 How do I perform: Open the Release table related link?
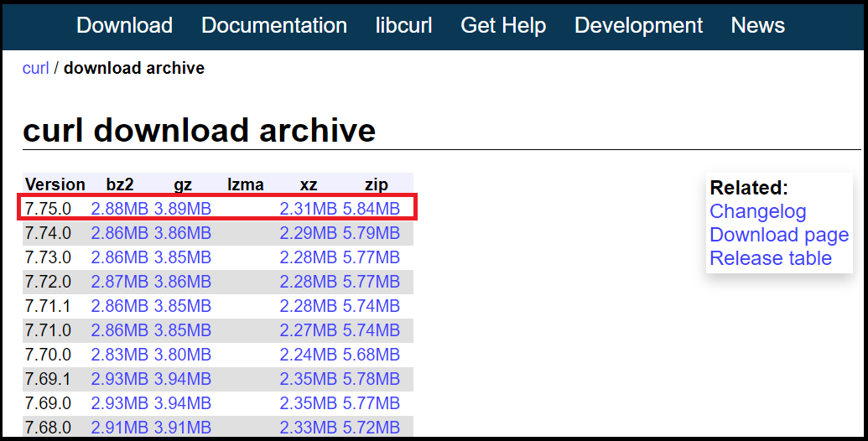coord(771,258)
